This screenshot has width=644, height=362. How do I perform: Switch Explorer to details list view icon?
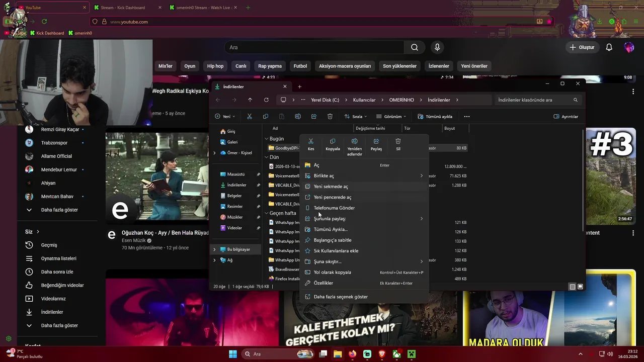572,287
